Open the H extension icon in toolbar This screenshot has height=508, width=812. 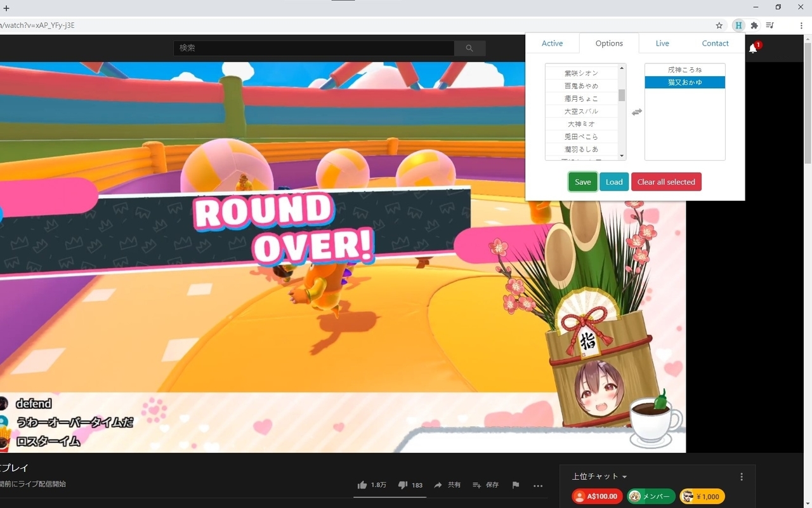[738, 25]
